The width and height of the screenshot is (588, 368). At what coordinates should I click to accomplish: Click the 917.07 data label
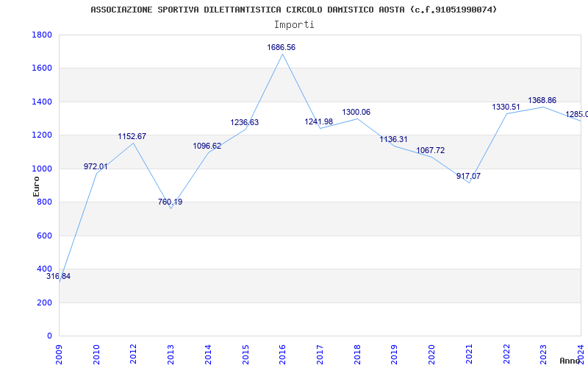click(468, 176)
